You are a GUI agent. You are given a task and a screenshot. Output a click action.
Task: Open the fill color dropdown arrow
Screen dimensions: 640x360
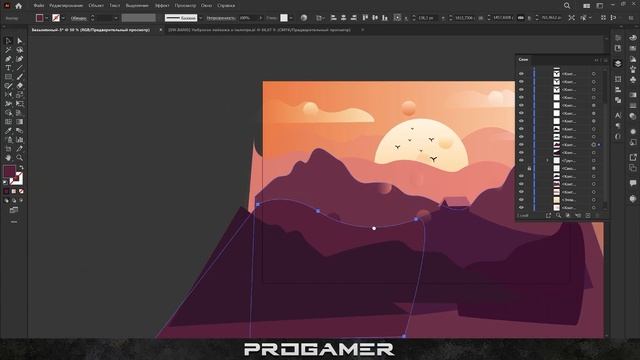(47, 18)
